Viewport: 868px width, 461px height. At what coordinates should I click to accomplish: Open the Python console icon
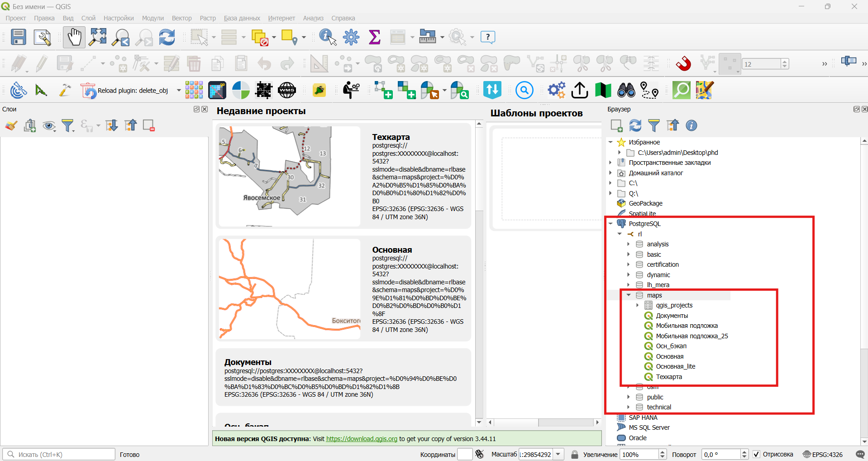[319, 90]
